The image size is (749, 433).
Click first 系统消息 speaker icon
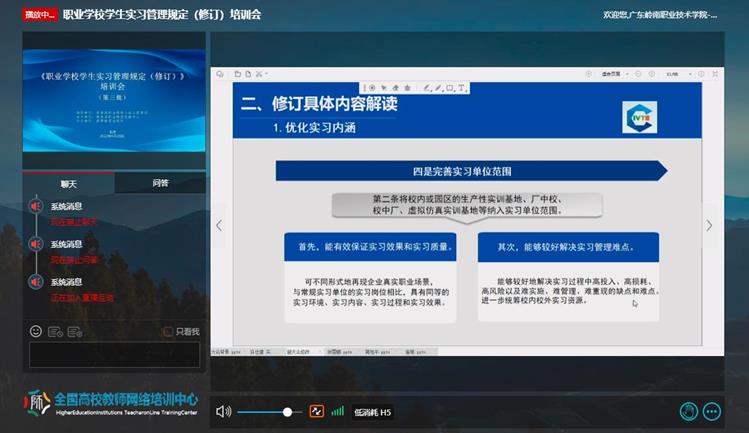pyautogui.click(x=36, y=207)
